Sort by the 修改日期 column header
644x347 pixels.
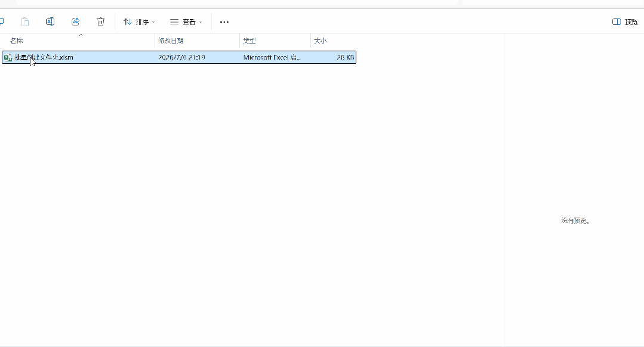coord(171,41)
